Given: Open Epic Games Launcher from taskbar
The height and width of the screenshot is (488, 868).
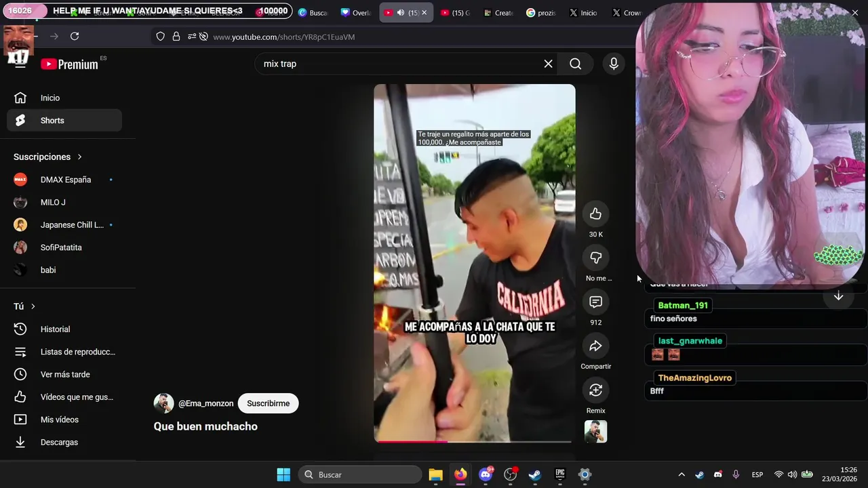Looking at the screenshot, I should click(x=560, y=474).
